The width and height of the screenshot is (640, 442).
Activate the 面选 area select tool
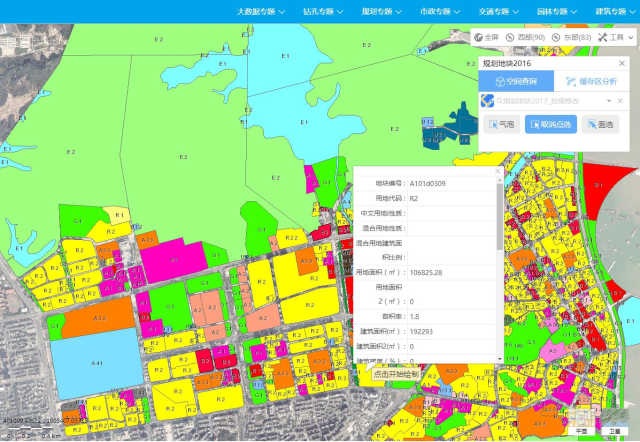(598, 125)
